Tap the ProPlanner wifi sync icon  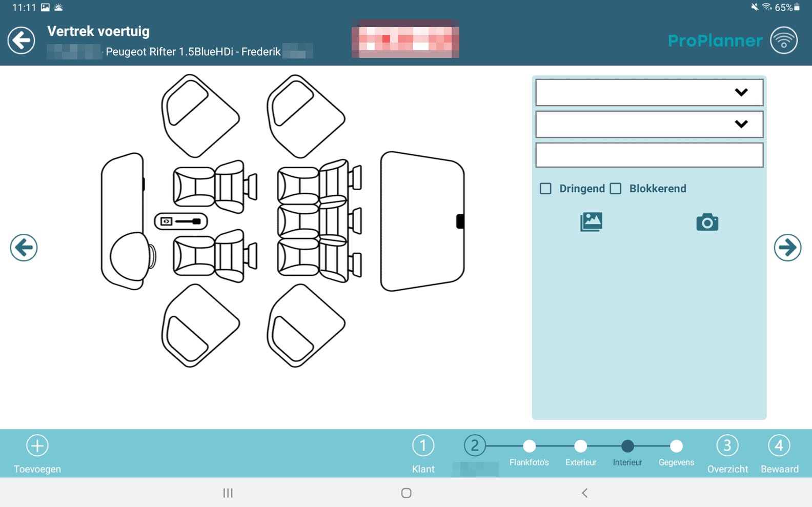pyautogui.click(x=784, y=40)
